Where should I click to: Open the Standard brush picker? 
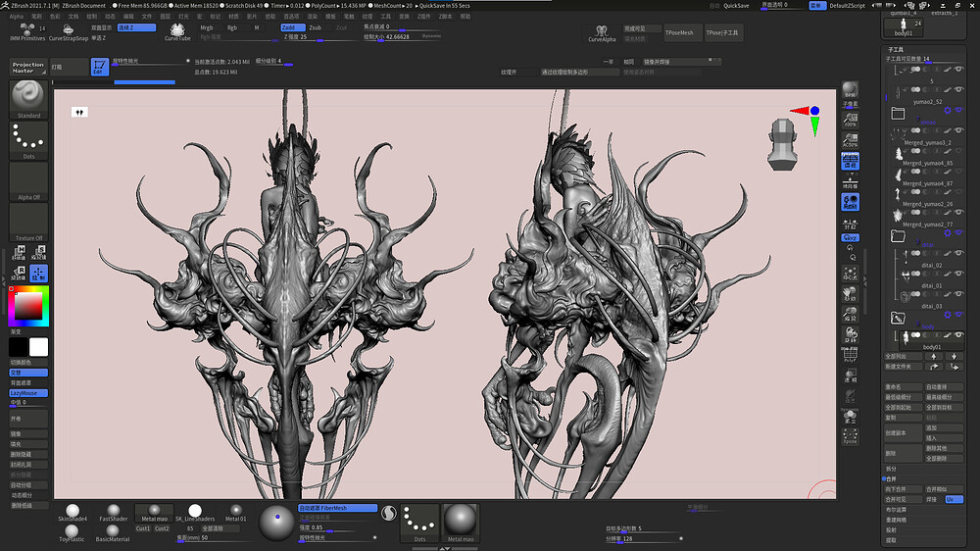(x=28, y=100)
